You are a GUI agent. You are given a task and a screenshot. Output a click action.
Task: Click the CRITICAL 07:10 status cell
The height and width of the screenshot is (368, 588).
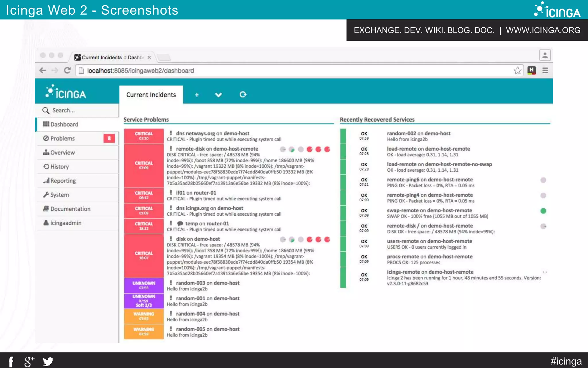pyautogui.click(x=144, y=136)
